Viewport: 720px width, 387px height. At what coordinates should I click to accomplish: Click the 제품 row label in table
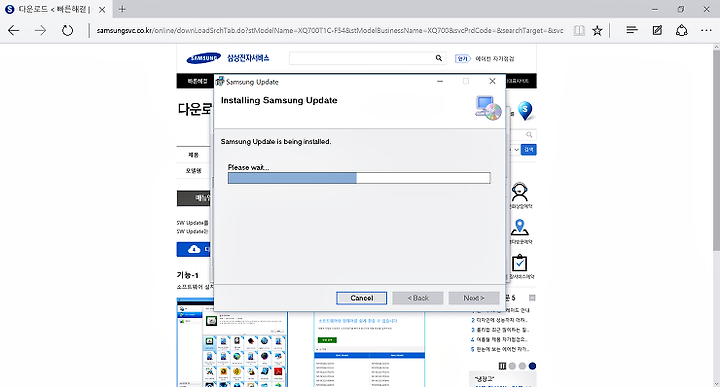[193, 155]
